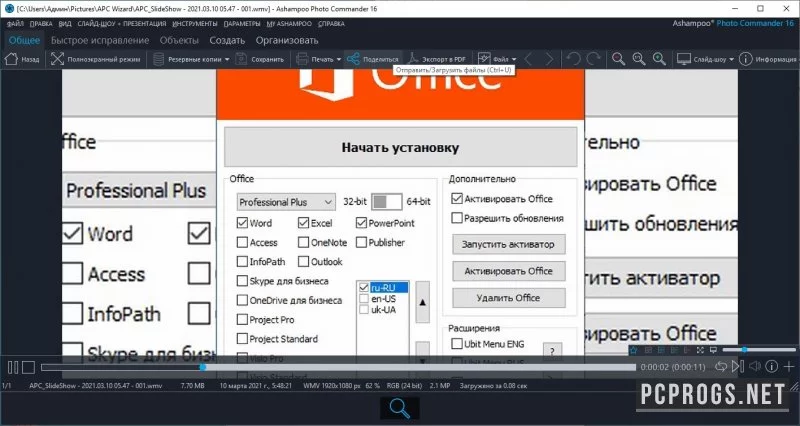Mute audio with the speaker icon
The width and height of the screenshot is (800, 426).
pyautogui.click(x=755, y=366)
